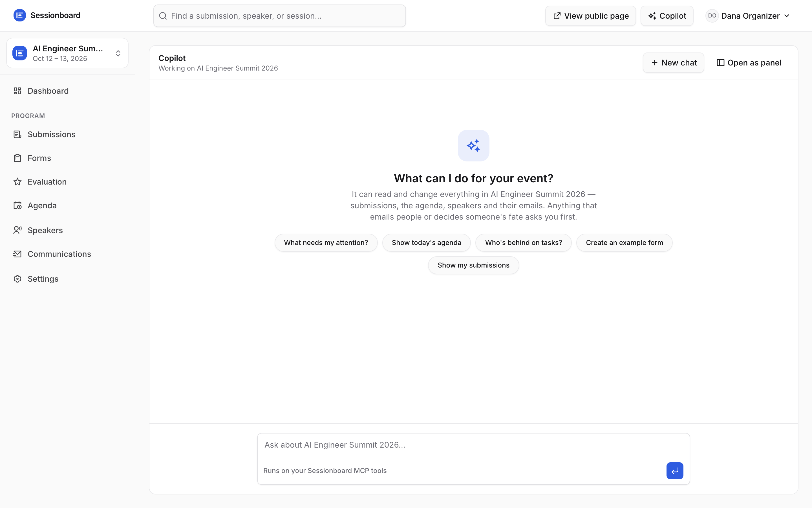Click the "Runs on your Sessionboard MCP tools" note

pyautogui.click(x=325, y=471)
